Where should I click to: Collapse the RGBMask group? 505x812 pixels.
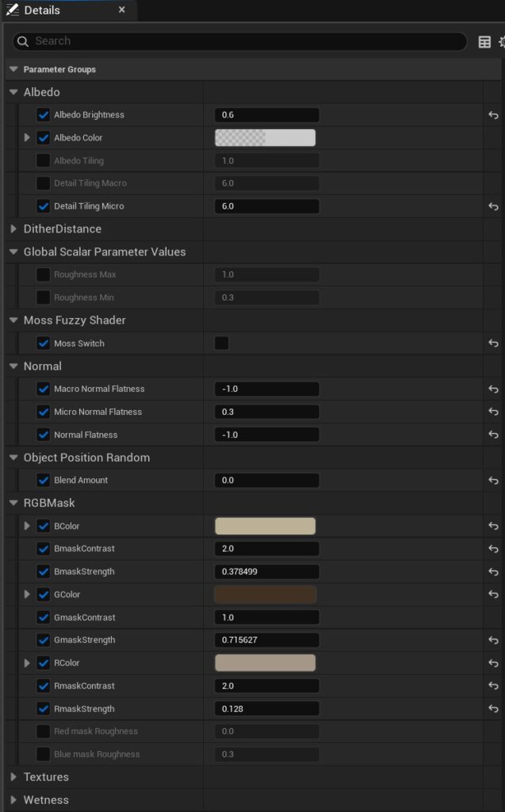pyautogui.click(x=12, y=503)
